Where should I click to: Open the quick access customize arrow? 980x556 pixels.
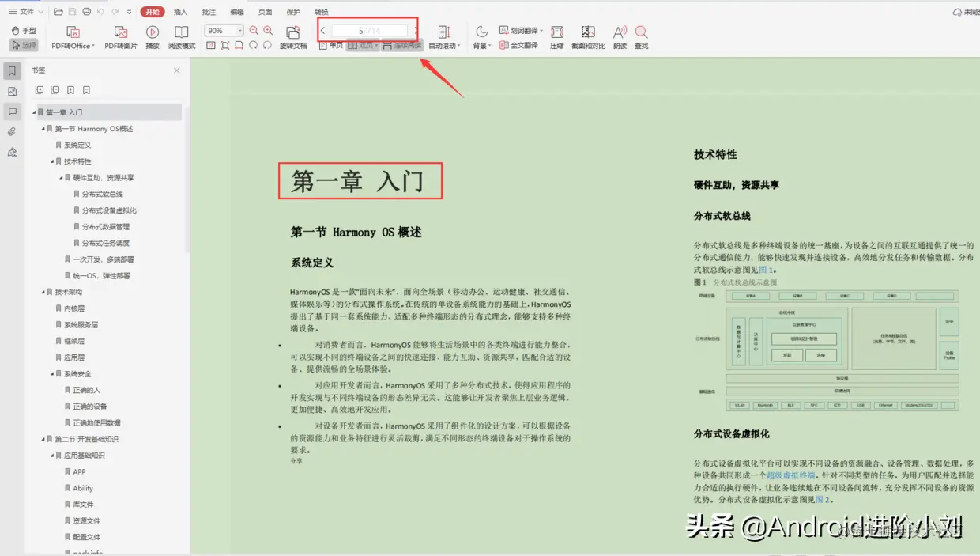[x=130, y=12]
